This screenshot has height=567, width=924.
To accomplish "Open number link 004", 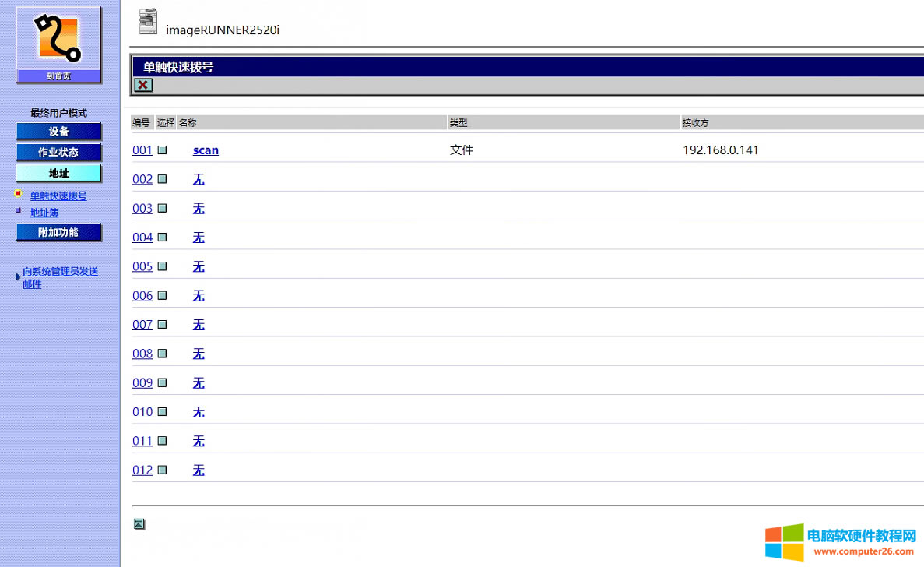I will click(142, 238).
